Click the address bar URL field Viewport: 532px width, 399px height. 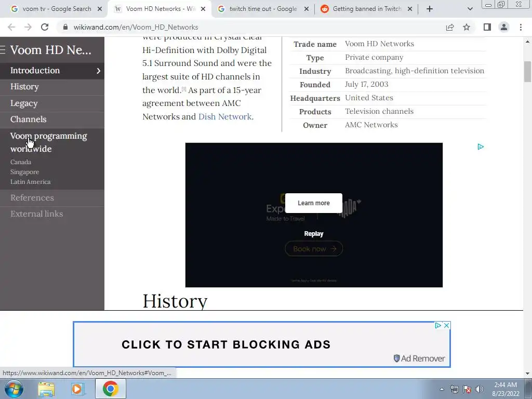[x=251, y=27]
